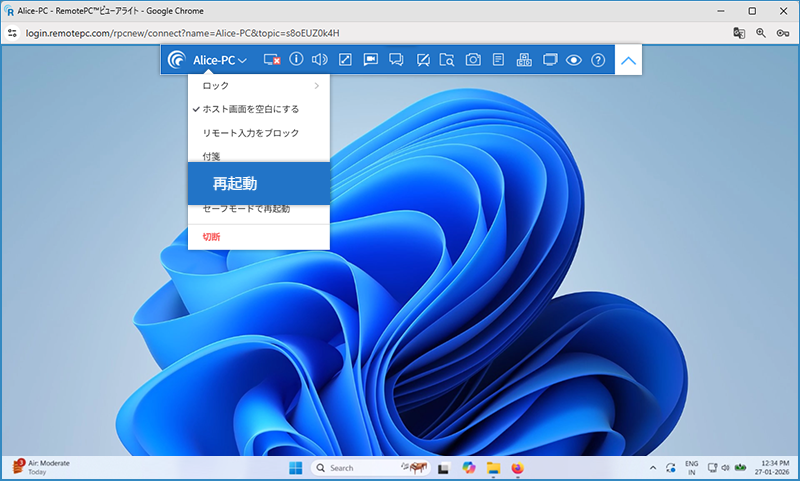
Task: Click the multi-monitor switch icon
Action: [x=550, y=60]
